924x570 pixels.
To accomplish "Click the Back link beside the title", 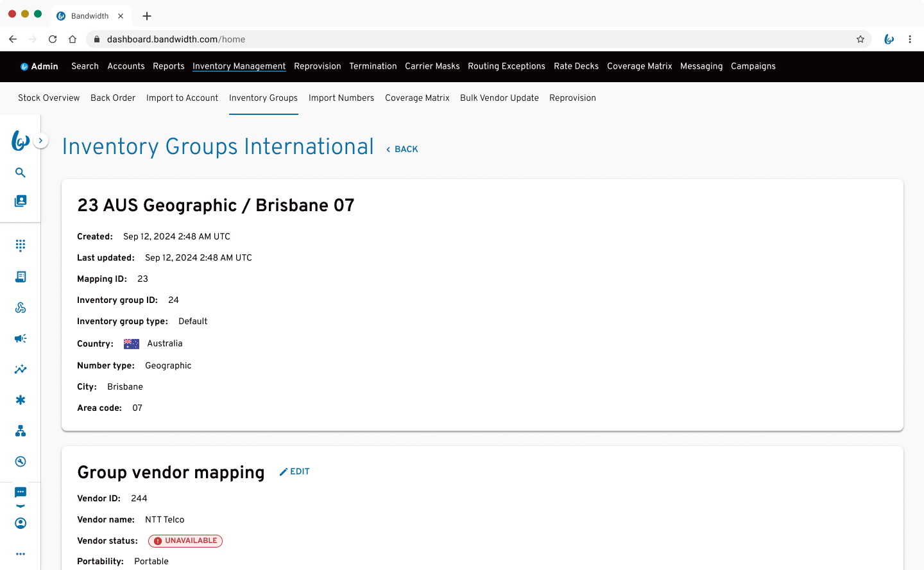I will pyautogui.click(x=402, y=150).
